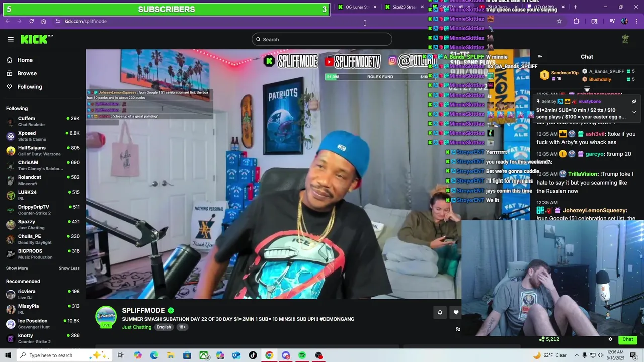Open recommended channel MissyPla
The height and width of the screenshot is (362, 644).
pyautogui.click(x=43, y=309)
